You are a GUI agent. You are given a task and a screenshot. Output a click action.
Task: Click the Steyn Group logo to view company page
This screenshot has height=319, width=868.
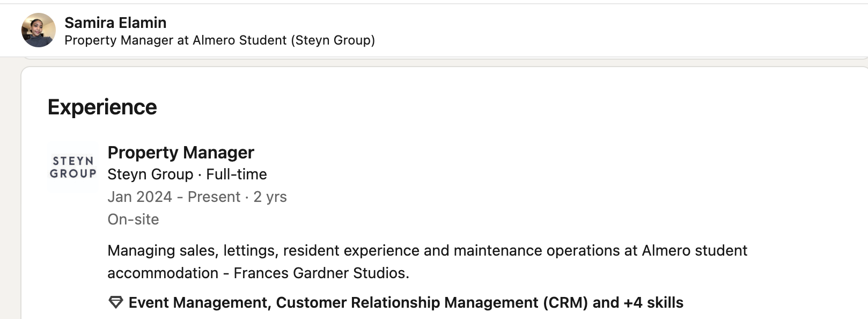(73, 165)
